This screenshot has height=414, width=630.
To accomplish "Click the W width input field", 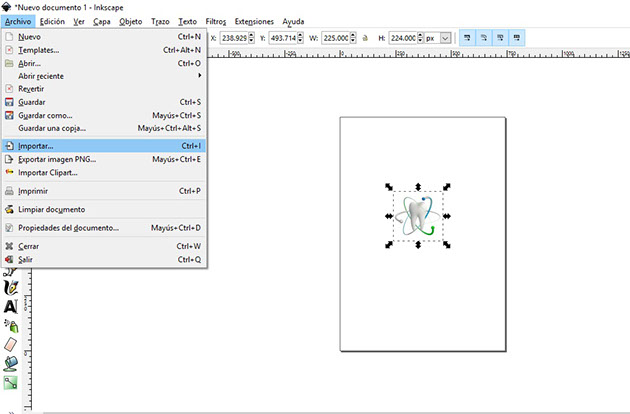I will (335, 38).
